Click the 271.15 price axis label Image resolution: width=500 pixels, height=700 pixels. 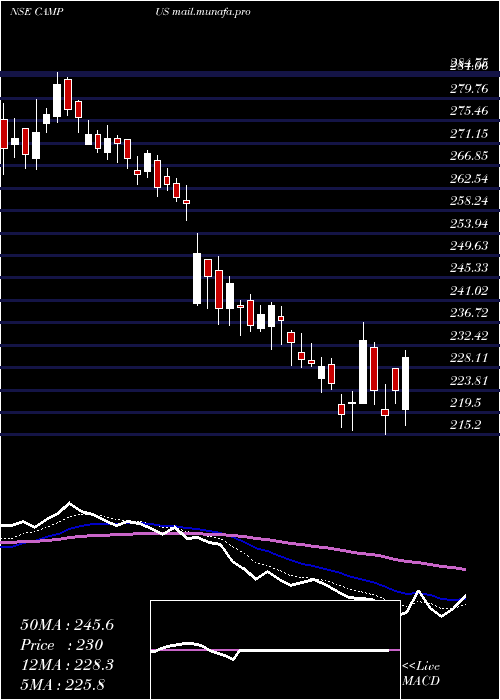pos(469,133)
